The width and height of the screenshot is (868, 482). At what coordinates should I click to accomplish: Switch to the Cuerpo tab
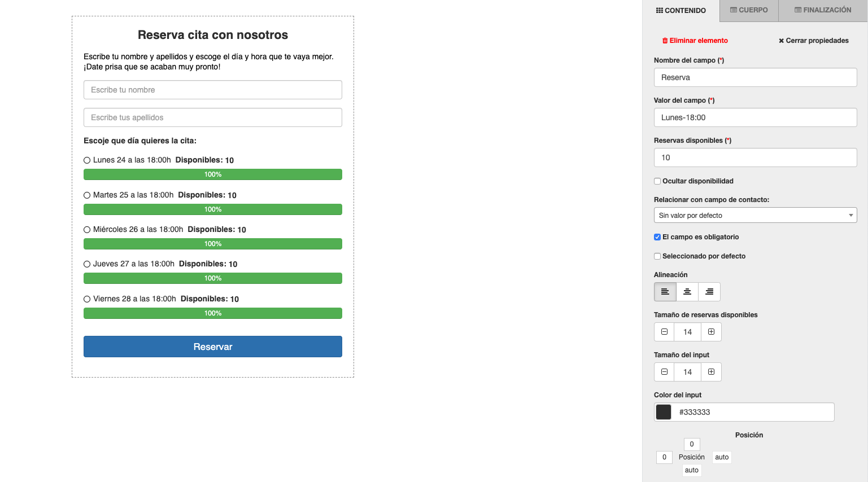pyautogui.click(x=749, y=10)
